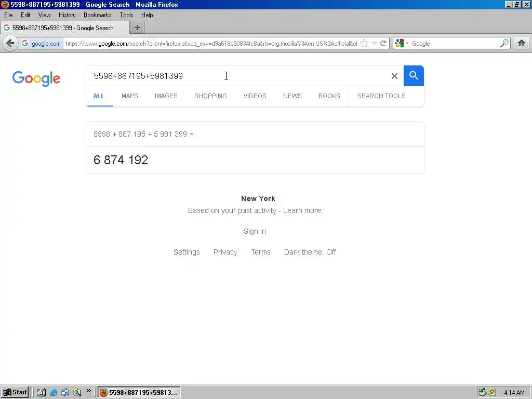Image resolution: width=532 pixels, height=399 pixels.
Task: Select the Google Search browser tab
Action: 65,28
